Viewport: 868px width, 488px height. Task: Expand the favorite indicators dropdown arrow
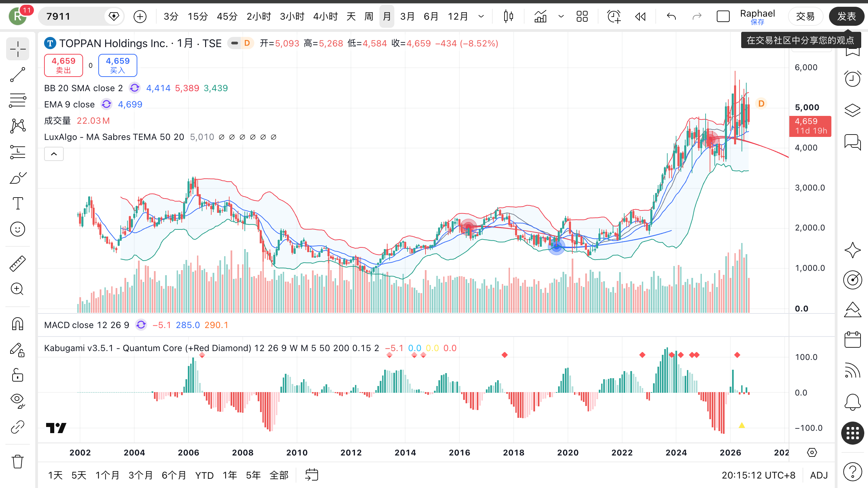click(561, 16)
